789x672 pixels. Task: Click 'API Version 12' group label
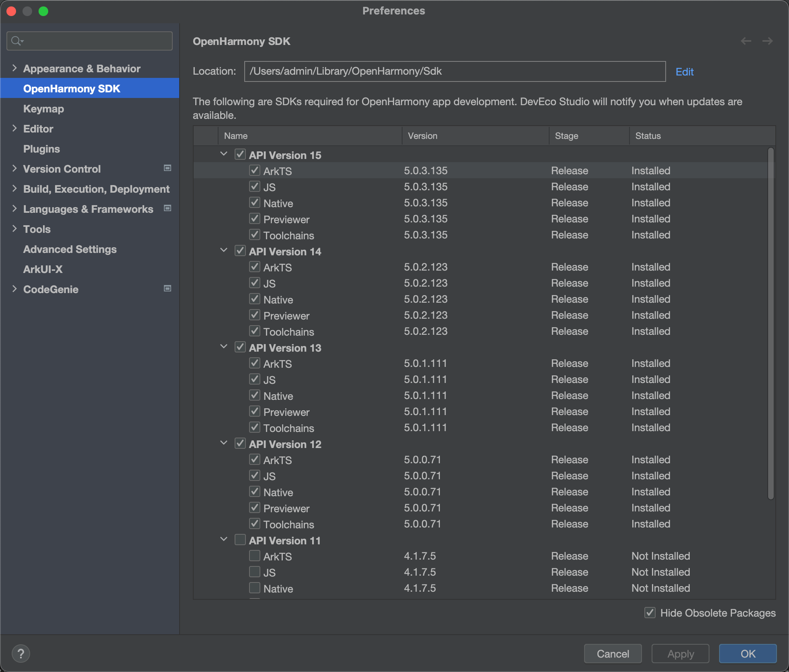pos(285,444)
